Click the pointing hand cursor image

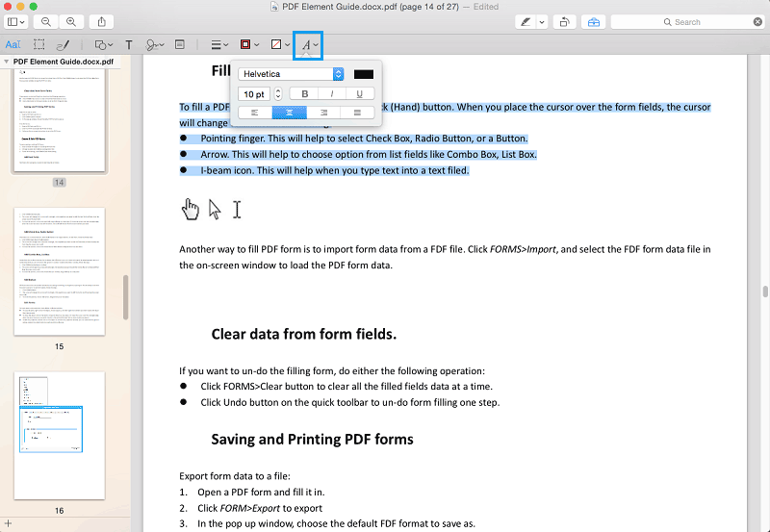[191, 209]
